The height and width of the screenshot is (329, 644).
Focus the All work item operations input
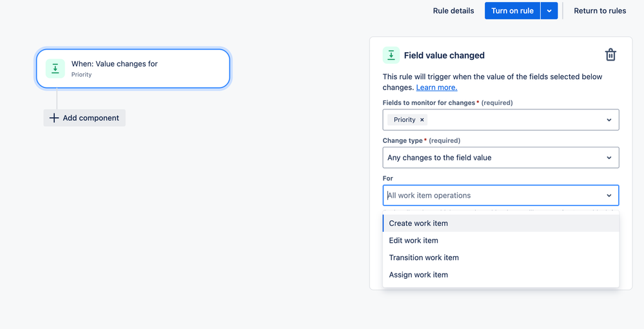coord(490,196)
